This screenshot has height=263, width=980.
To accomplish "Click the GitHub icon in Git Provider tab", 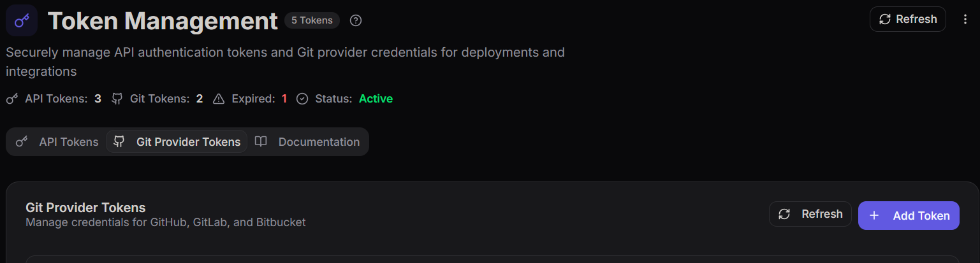I will click(x=119, y=141).
